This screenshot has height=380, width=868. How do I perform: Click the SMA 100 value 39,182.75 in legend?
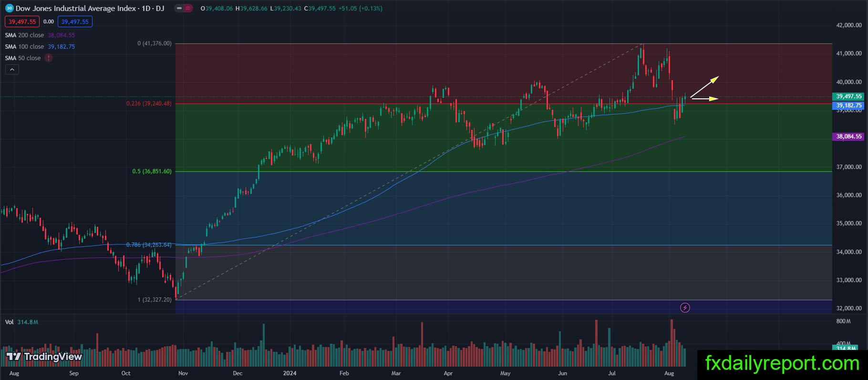[x=61, y=46]
